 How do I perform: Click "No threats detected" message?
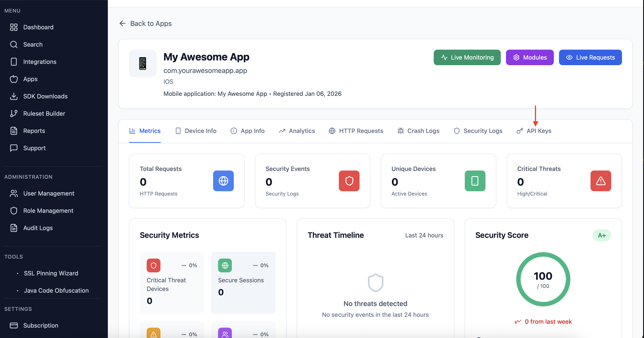[375, 303]
